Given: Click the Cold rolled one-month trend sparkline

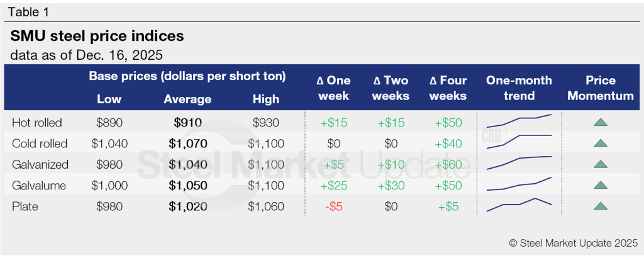Looking at the screenshot, I should click(x=519, y=141).
